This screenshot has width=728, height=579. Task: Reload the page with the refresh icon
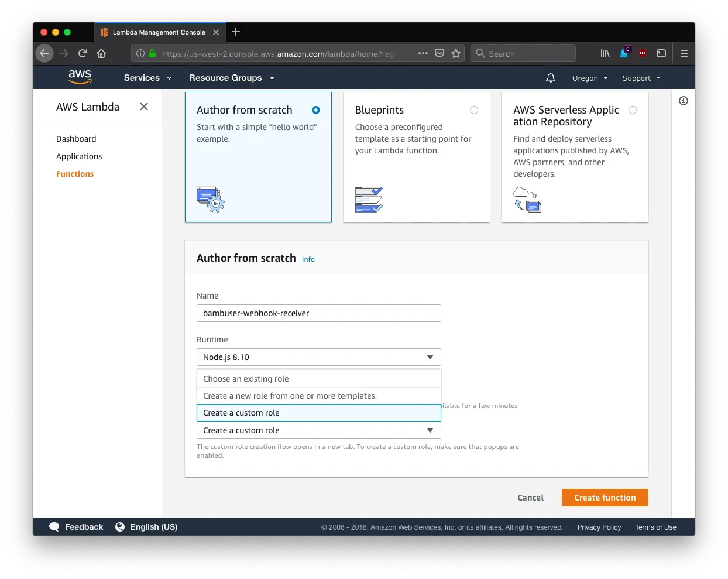[83, 53]
